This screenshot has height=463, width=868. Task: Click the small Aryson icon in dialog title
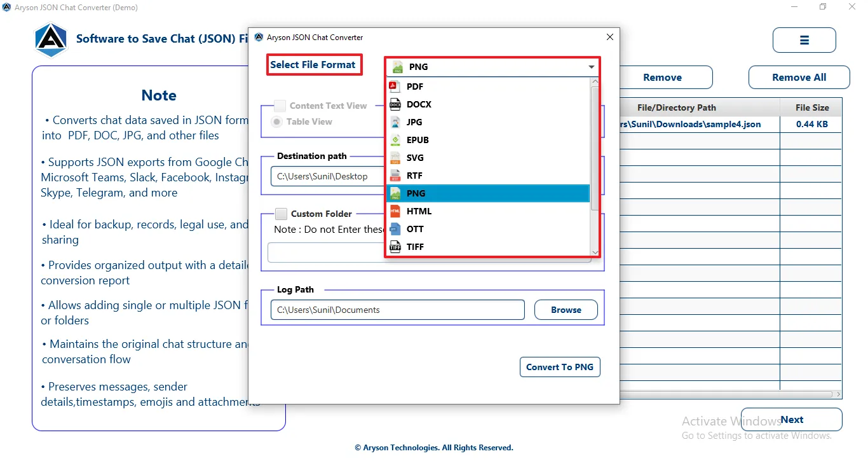[259, 38]
